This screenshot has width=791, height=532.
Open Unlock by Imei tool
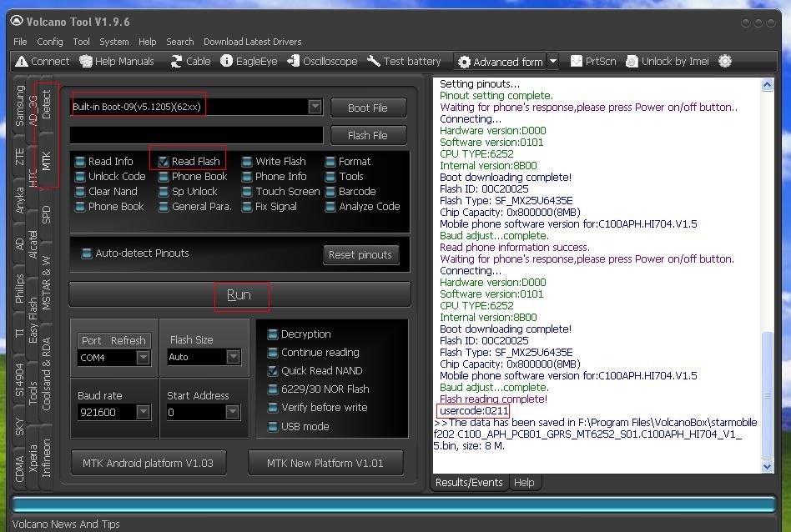667,62
